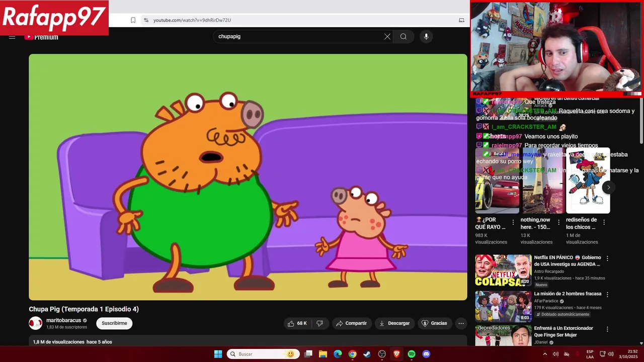
Task: Subscribe to maritobaracus with Suscribirme
Action: point(114,323)
